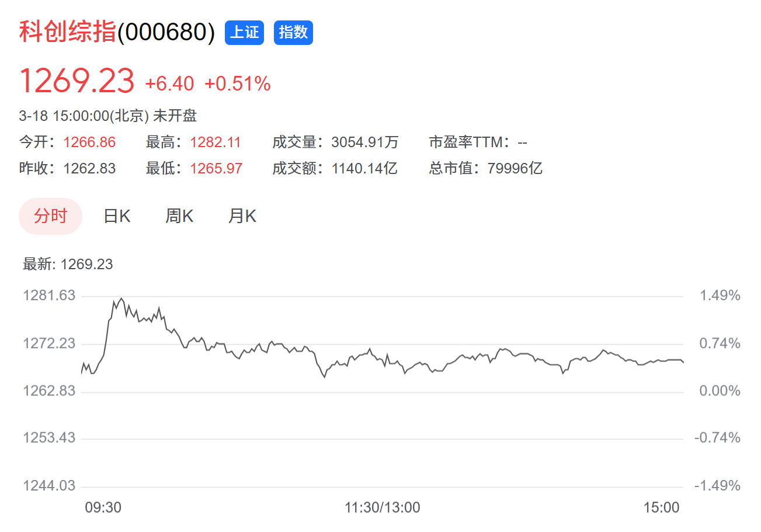761x532 pixels.
Task: Click the +6.40 point change value
Action: click(x=169, y=84)
